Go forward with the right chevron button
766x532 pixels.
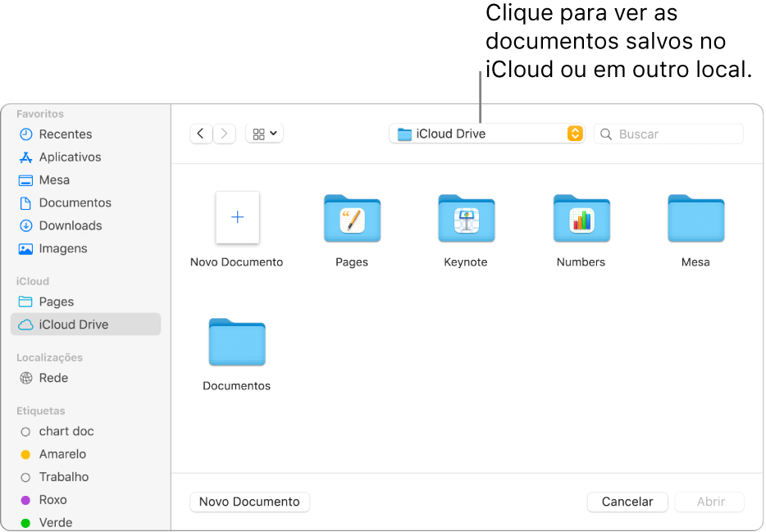pos(224,134)
